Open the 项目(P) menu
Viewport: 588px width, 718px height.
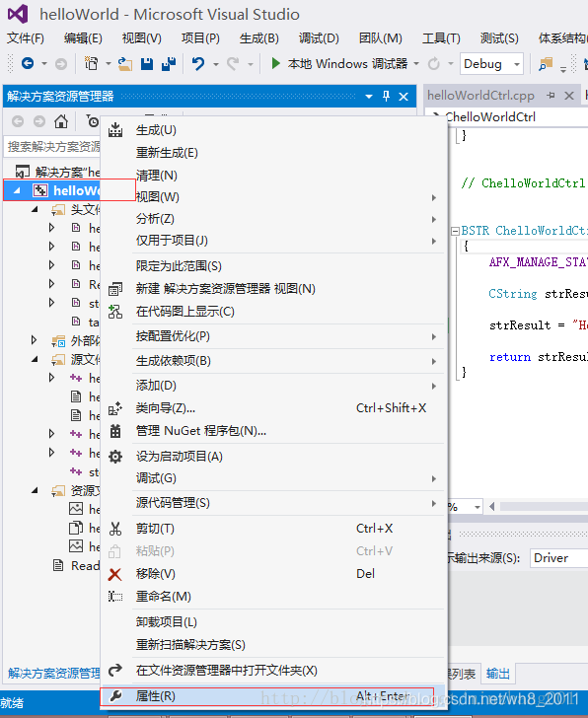point(200,38)
